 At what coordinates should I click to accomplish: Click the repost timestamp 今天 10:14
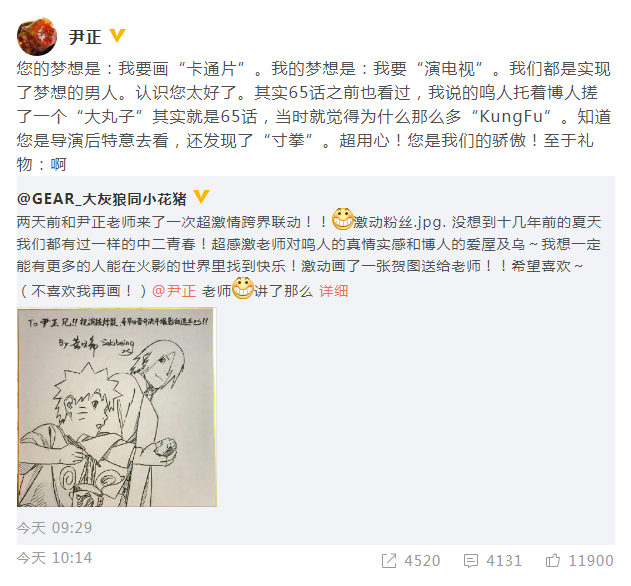tap(54, 558)
